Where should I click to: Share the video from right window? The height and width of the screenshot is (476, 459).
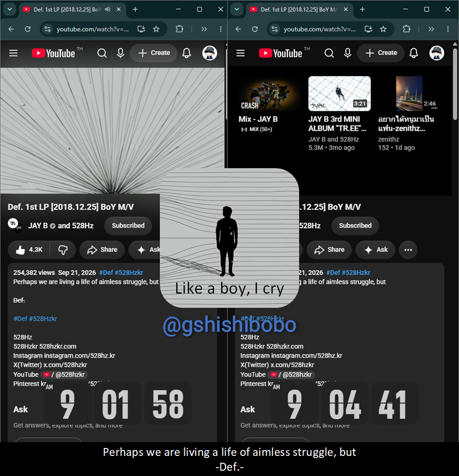329,250
